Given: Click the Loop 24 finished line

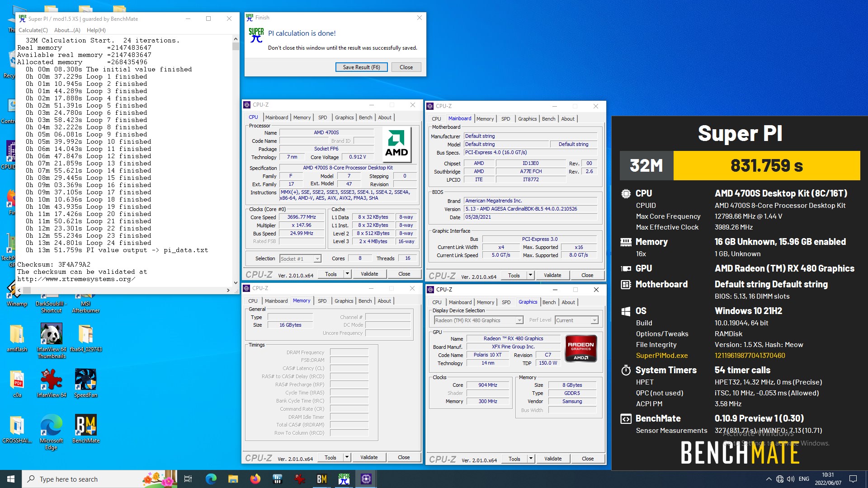Looking at the screenshot, I should tap(89, 243).
